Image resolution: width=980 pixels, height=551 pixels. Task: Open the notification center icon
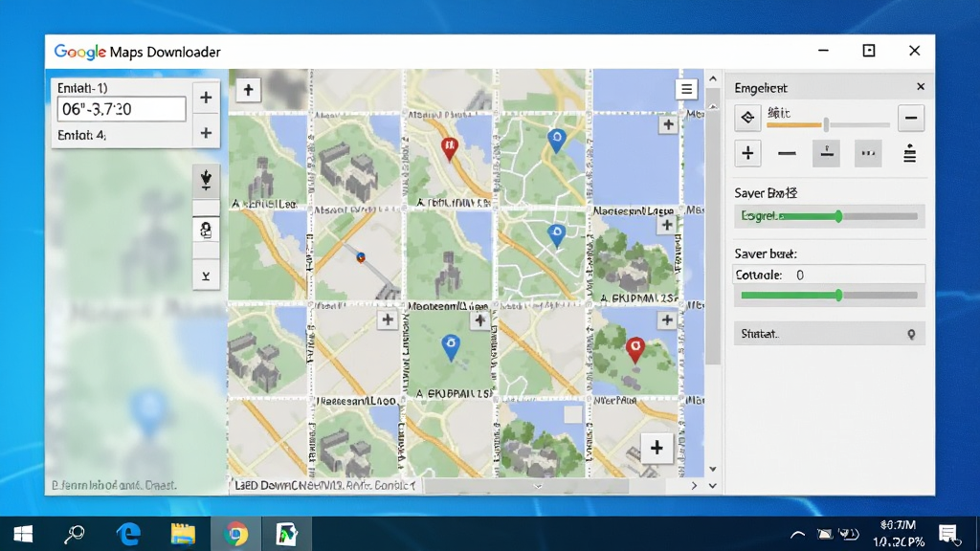948,534
